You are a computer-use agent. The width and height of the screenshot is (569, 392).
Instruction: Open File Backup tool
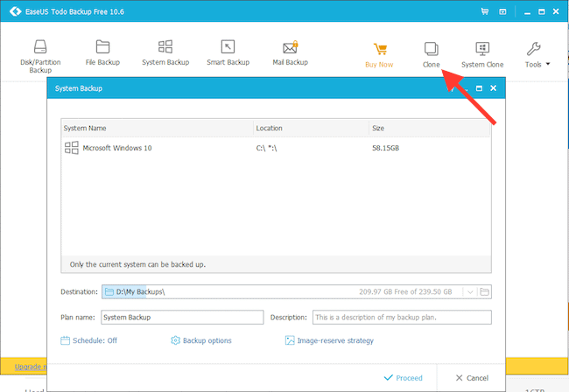(102, 53)
